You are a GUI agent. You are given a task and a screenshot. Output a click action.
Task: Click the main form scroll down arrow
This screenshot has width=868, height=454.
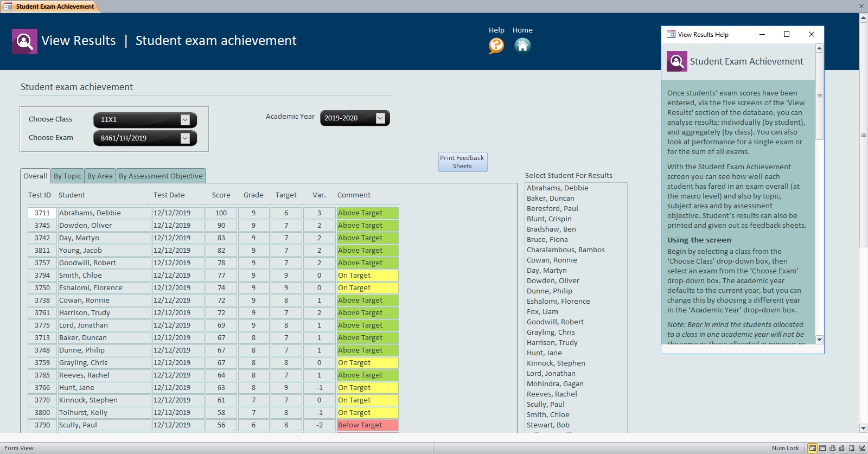pos(863,428)
